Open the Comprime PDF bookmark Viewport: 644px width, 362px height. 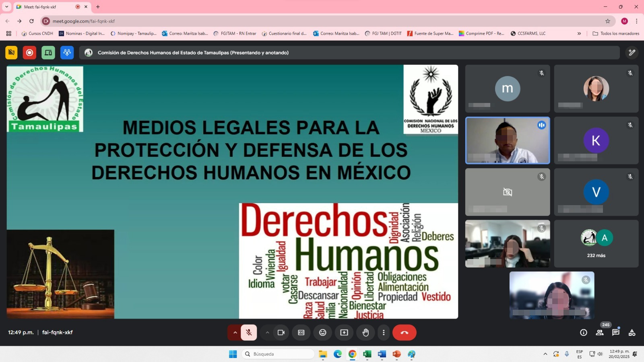481,33
